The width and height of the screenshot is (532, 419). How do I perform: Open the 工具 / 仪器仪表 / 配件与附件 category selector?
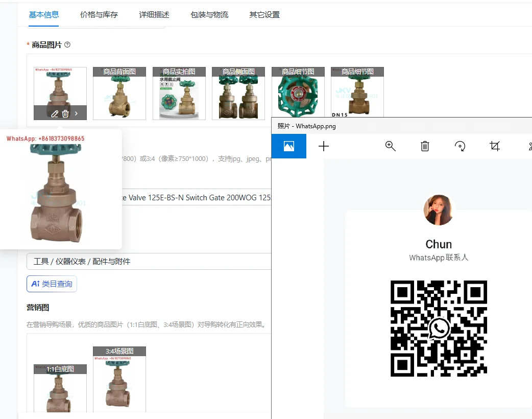pos(149,262)
